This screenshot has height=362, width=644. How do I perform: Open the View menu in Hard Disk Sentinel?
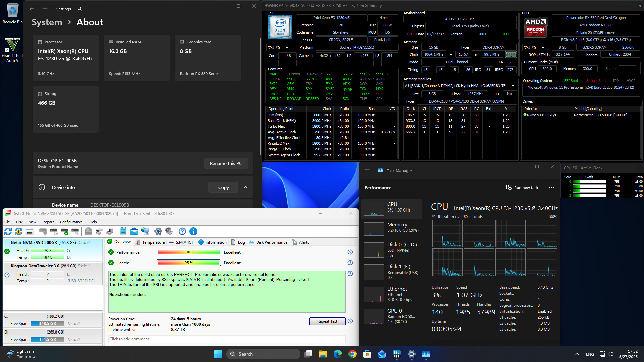coord(33,222)
